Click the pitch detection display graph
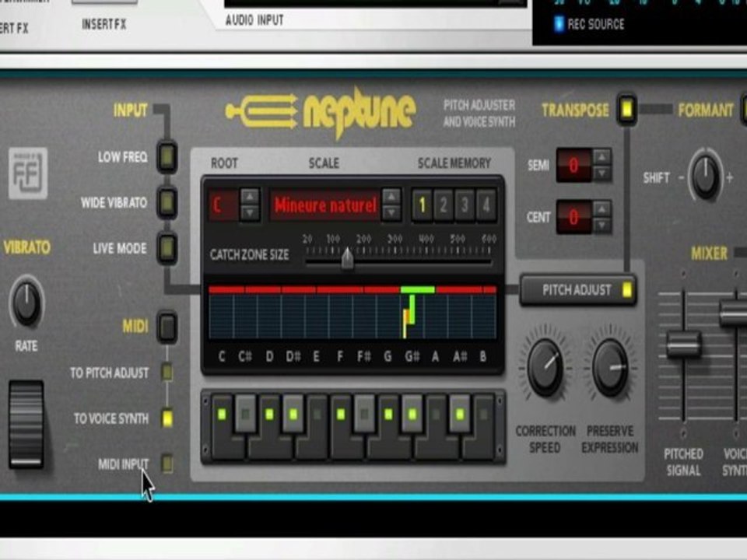 [x=352, y=313]
